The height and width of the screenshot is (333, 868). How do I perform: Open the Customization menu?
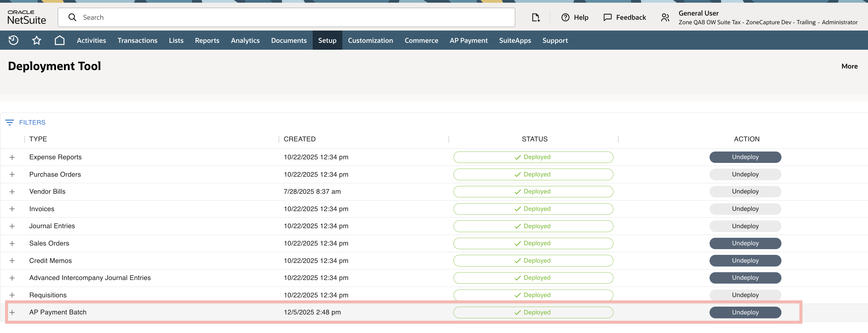370,40
